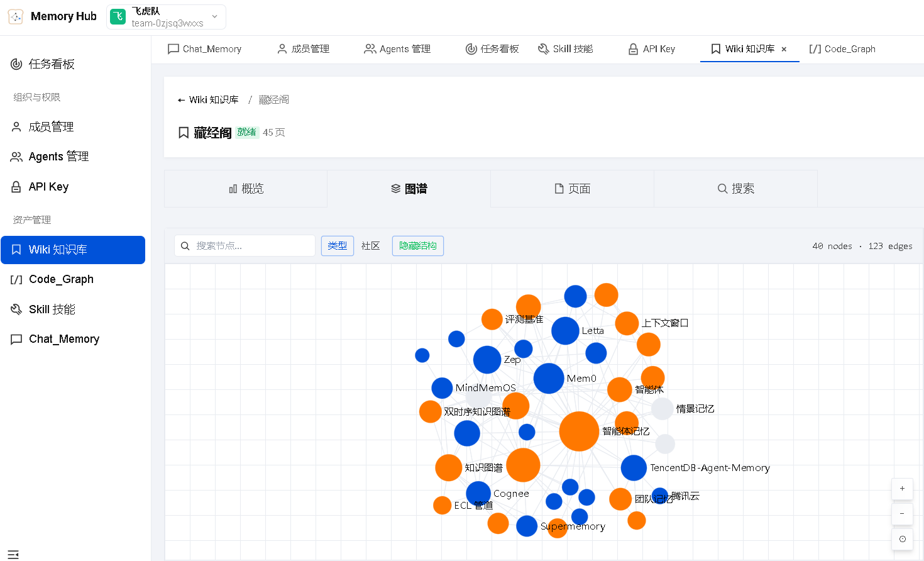
Task: Switch to the Code_Graph top tab
Action: (842, 49)
